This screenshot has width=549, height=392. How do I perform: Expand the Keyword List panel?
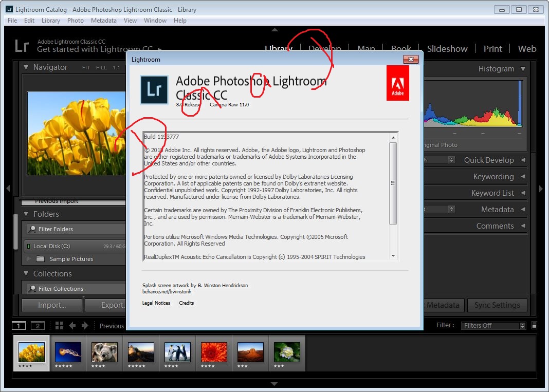523,193
